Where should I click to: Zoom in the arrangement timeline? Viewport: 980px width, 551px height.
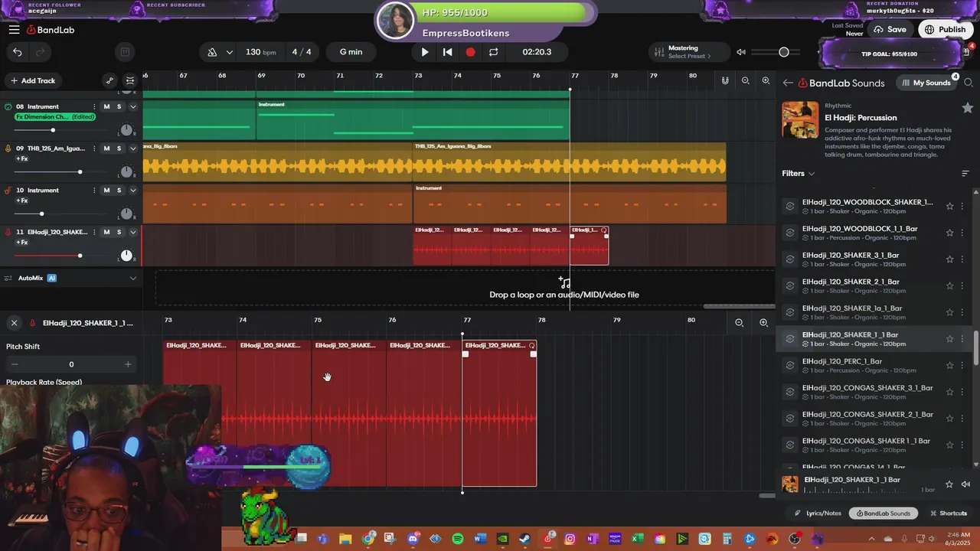[766, 80]
